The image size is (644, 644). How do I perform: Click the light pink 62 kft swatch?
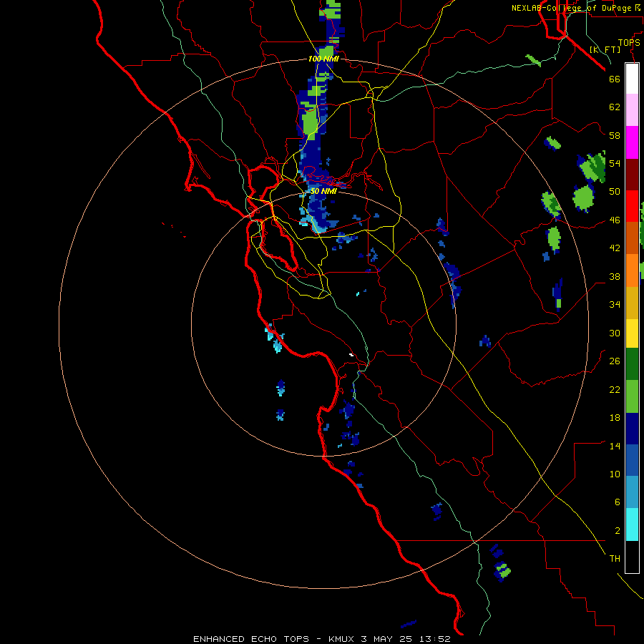[632, 109]
